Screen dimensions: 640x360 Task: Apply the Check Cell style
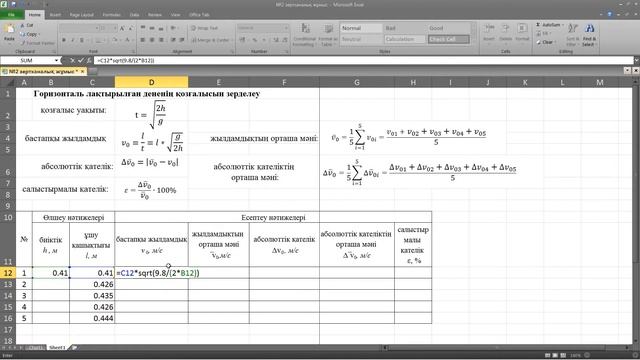pos(448,39)
